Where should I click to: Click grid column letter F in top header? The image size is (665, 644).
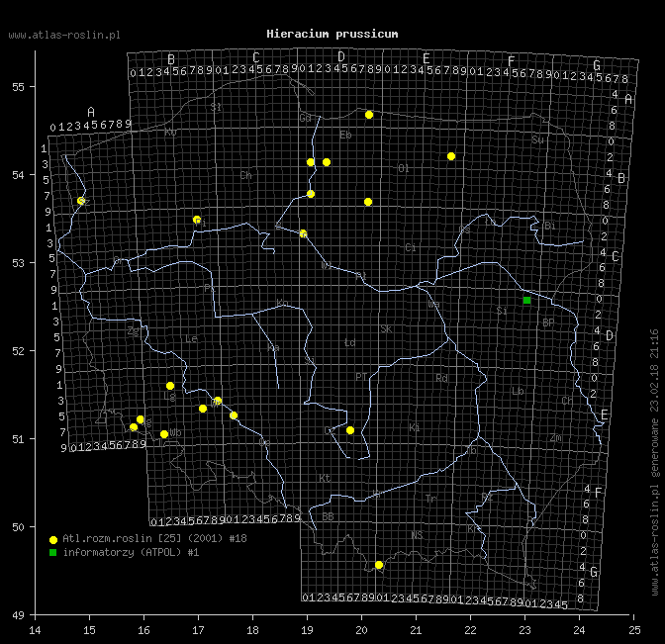(512, 61)
